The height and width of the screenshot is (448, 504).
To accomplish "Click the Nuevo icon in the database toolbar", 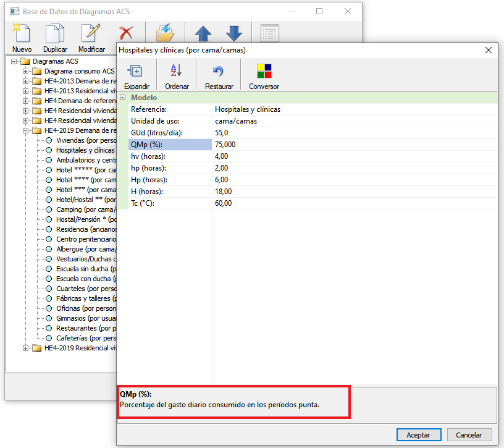I will tap(22, 33).
